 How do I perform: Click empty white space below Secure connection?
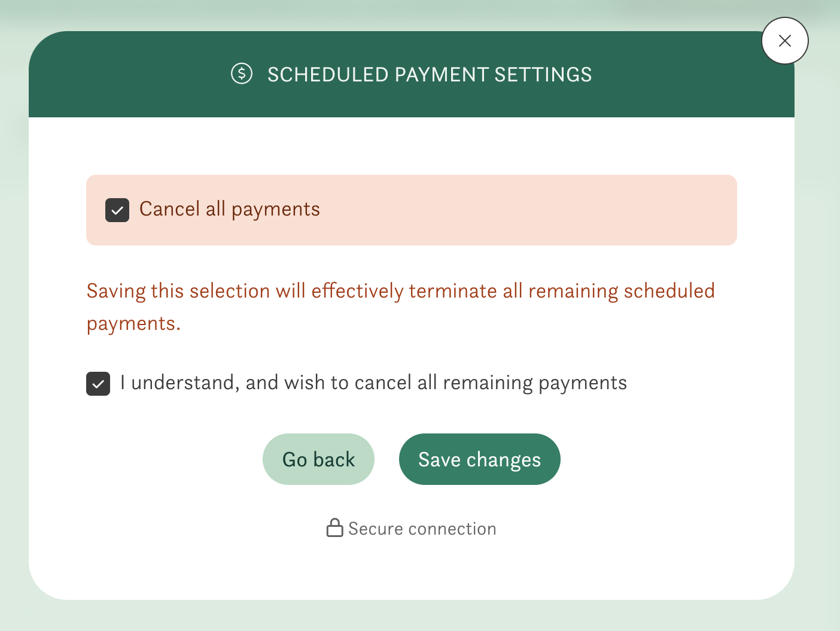click(412, 569)
